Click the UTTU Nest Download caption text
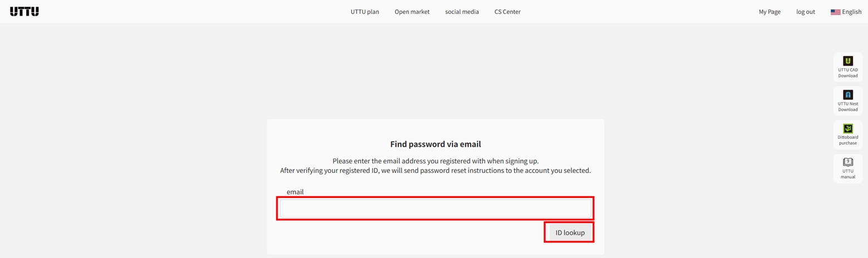The height and width of the screenshot is (258, 868). [848, 107]
